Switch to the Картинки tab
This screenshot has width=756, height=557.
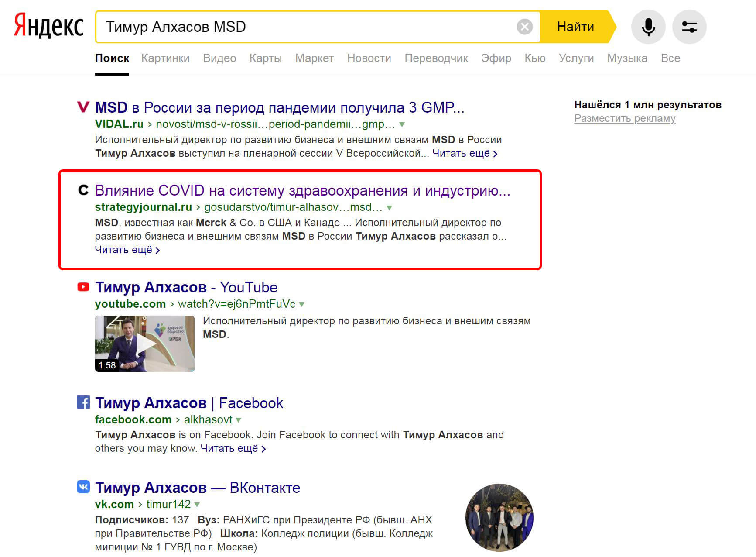[165, 58]
